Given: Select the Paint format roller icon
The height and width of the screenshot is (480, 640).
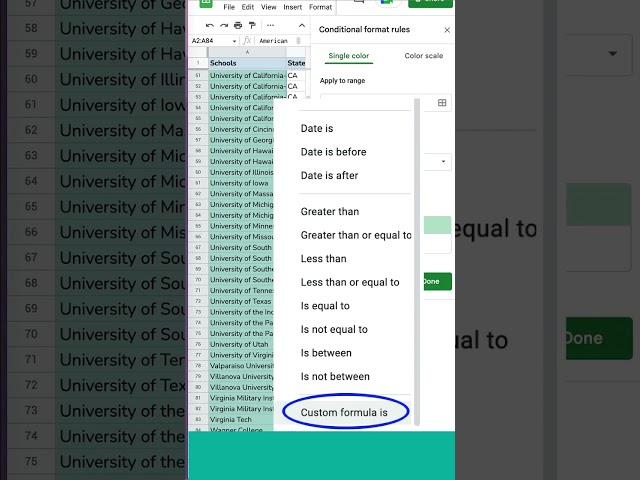Looking at the screenshot, I should 252,26.
